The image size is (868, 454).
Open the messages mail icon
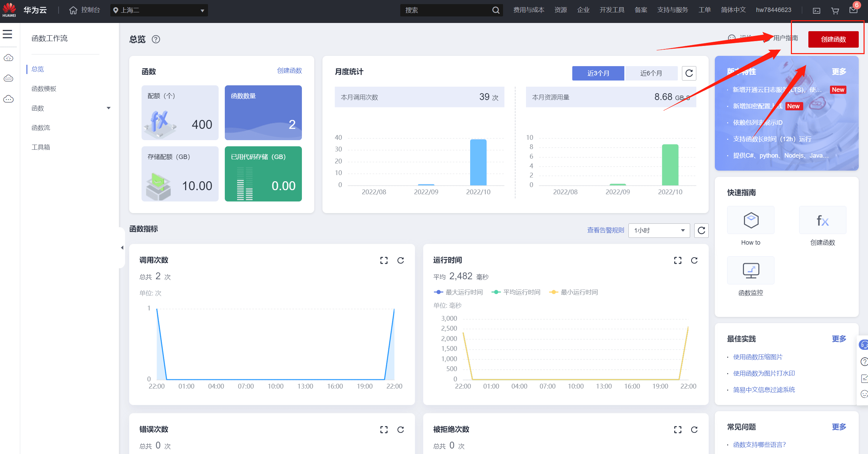pos(853,10)
